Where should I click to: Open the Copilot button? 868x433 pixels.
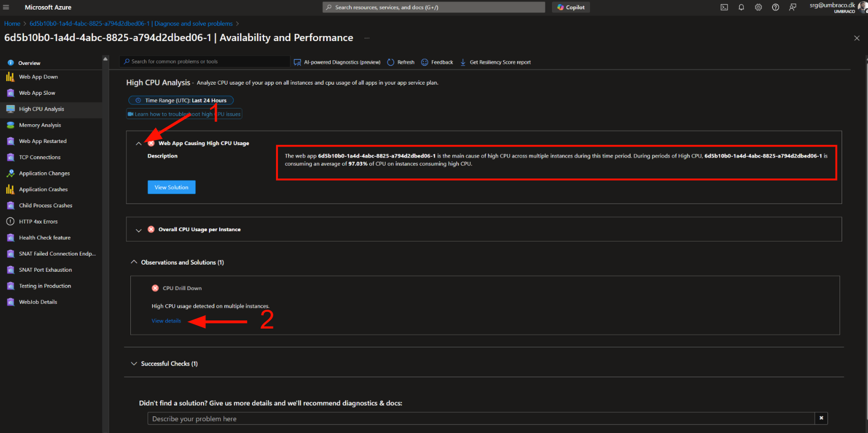(x=571, y=7)
